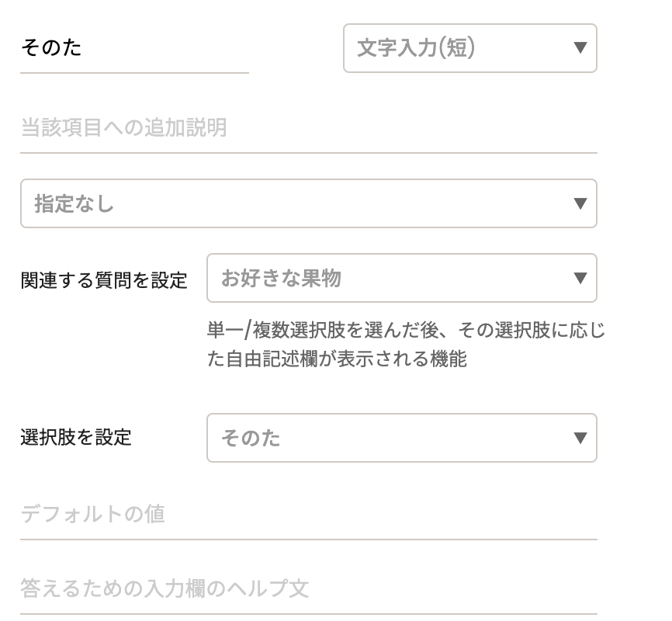Click the 指定なし text in the wide selector
This screenshot has height=621, width=672.
(74, 204)
